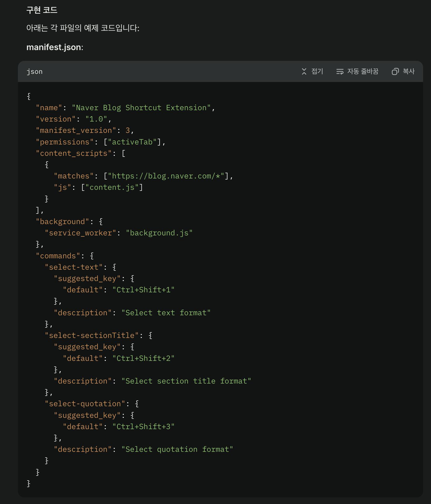
Task: Click the "select-quotation" command key
Action: (x=85, y=404)
